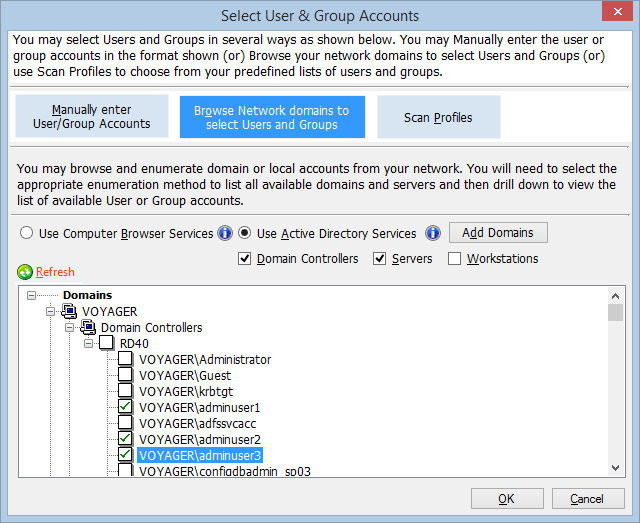Click the scroll down arrow in tree list
The width and height of the screenshot is (640, 523).
tap(616, 468)
